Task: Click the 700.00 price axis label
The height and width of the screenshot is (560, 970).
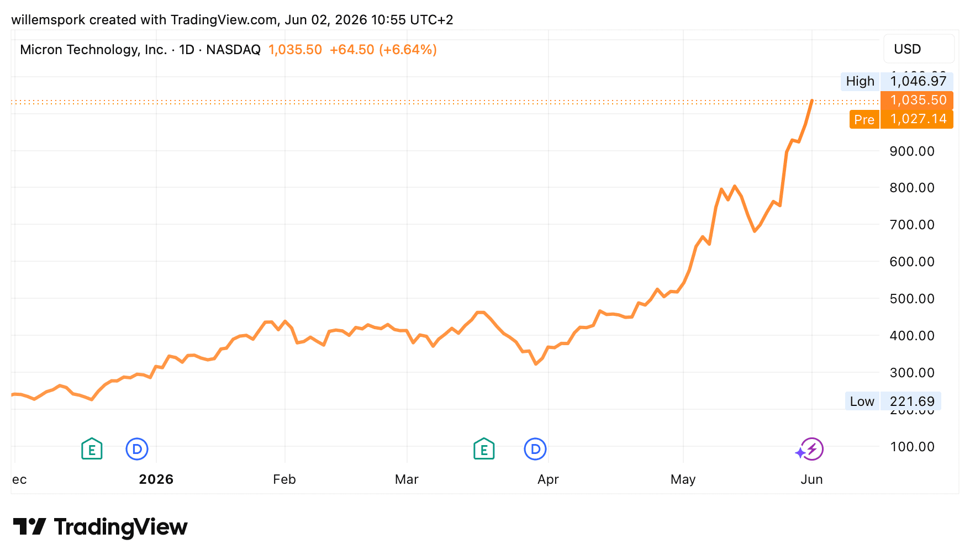Action: (912, 225)
